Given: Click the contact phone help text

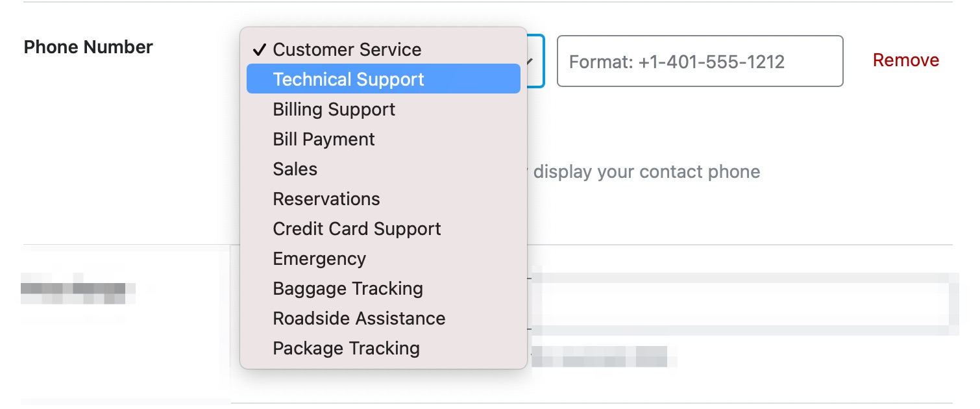Looking at the screenshot, I should 646,171.
